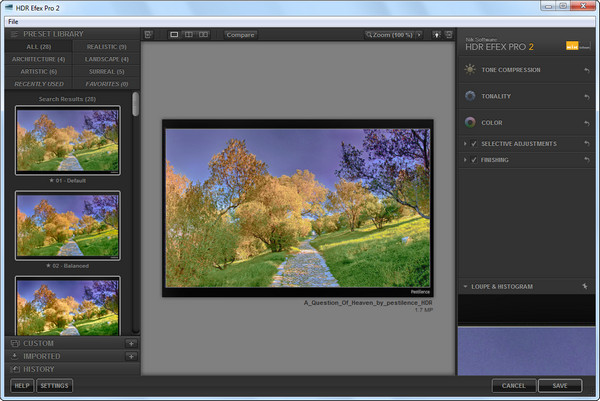Choose the 02 - Balanced preset thumbnail

point(68,226)
